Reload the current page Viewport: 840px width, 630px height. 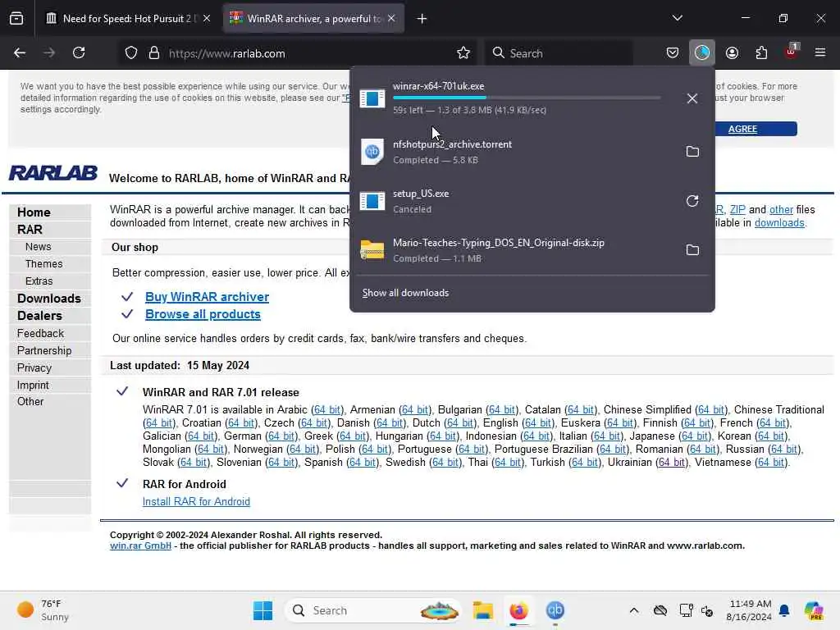tap(79, 53)
